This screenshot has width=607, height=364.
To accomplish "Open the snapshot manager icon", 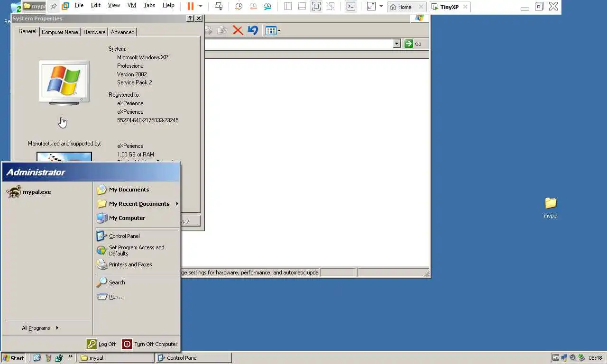I will [268, 6].
